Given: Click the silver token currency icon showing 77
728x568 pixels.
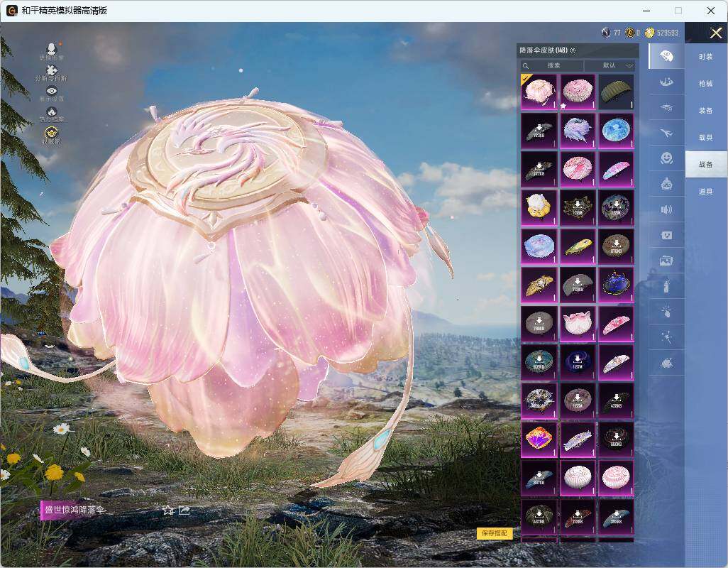Looking at the screenshot, I should point(606,32).
